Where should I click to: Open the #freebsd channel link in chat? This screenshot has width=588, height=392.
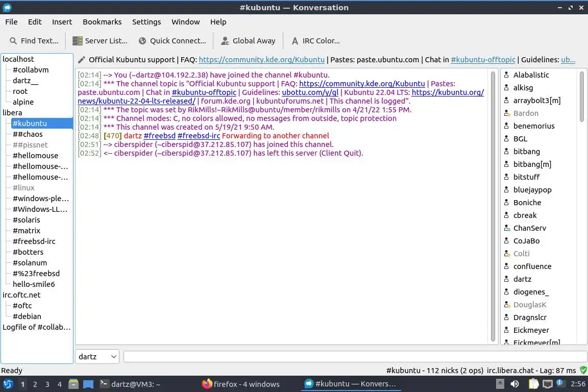[159, 136]
